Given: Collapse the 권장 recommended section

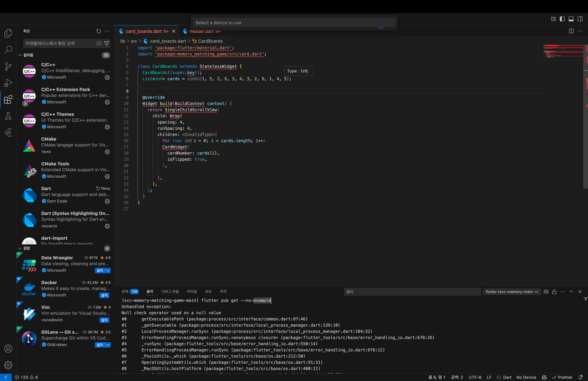Looking at the screenshot, I should [20, 248].
